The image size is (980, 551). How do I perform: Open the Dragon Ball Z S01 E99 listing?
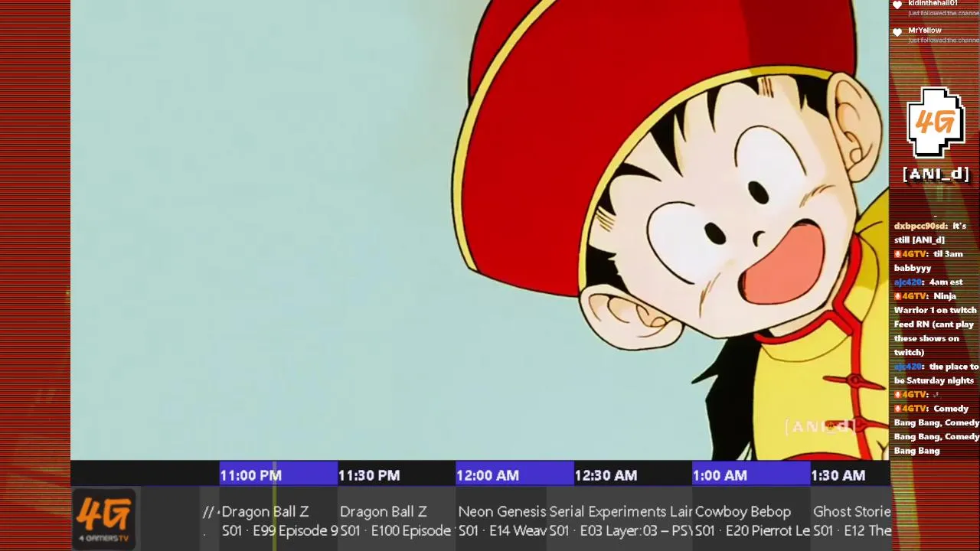(x=279, y=520)
